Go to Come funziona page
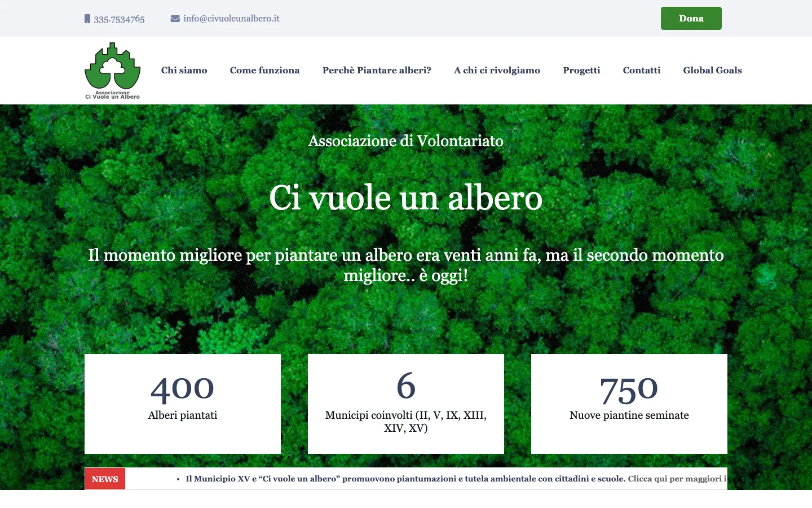Viewport: 812px width, 508px height. tap(264, 70)
